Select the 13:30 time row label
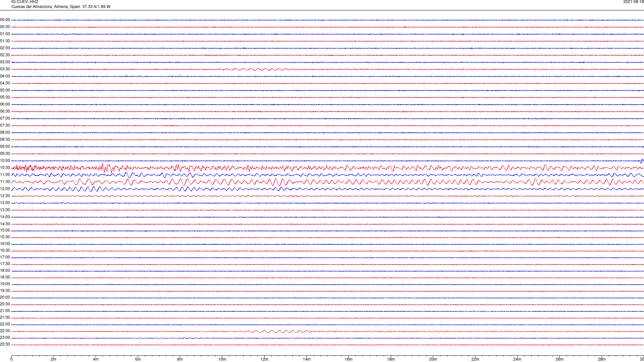Screen dimensions: 644x362 click(x=5, y=210)
